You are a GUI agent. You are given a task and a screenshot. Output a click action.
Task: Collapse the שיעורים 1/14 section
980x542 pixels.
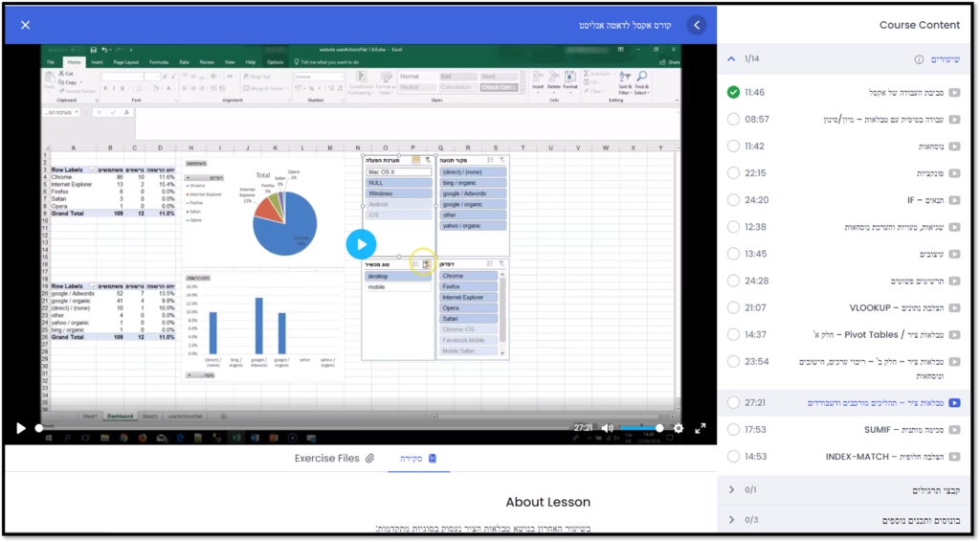tap(732, 59)
